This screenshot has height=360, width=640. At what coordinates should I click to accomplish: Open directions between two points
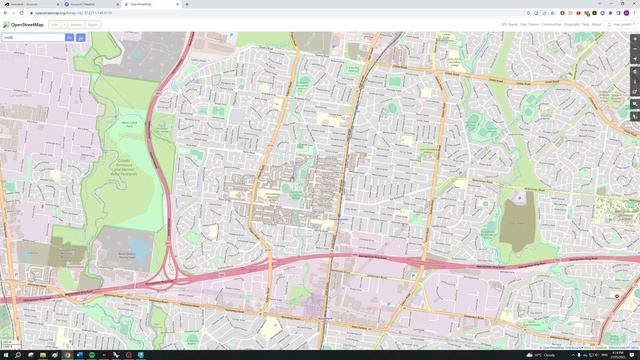click(x=81, y=38)
